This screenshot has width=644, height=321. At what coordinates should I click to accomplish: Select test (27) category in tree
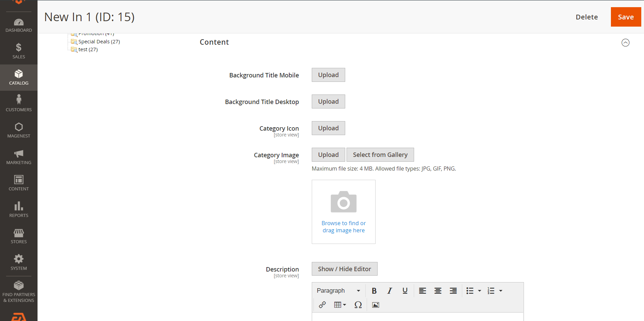click(x=88, y=49)
